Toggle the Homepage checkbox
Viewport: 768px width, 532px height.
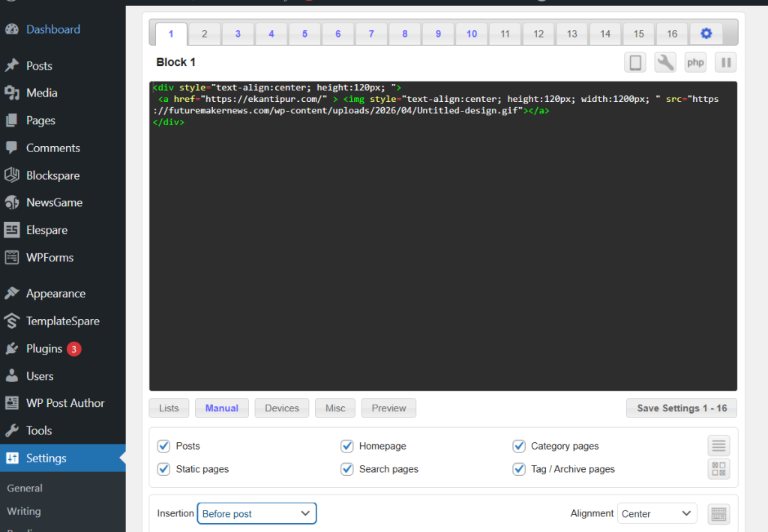[x=346, y=446]
